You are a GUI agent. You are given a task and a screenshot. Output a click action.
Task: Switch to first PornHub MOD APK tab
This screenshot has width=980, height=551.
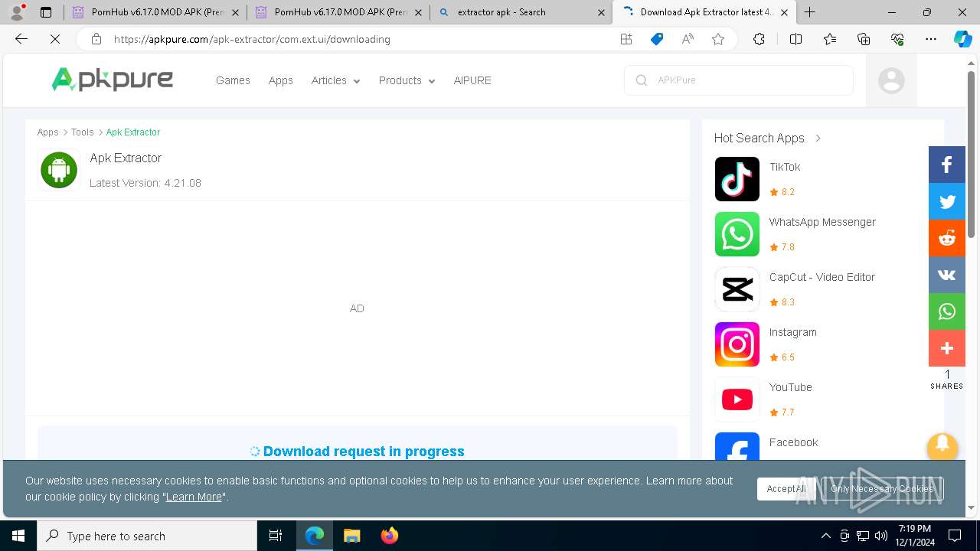155,12
